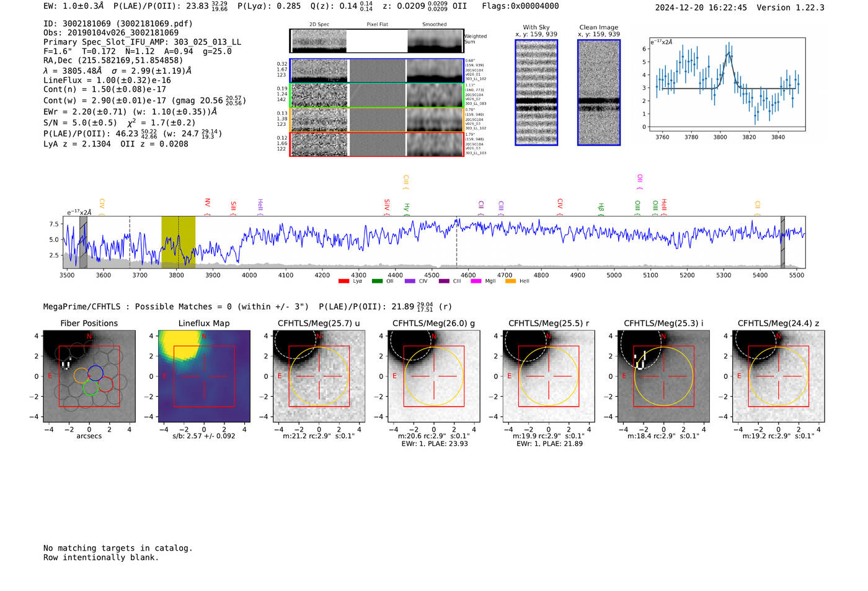Select the orange-bordered fiber 2D spectrum row
This screenshot has height=591, width=868.
pos(377,120)
